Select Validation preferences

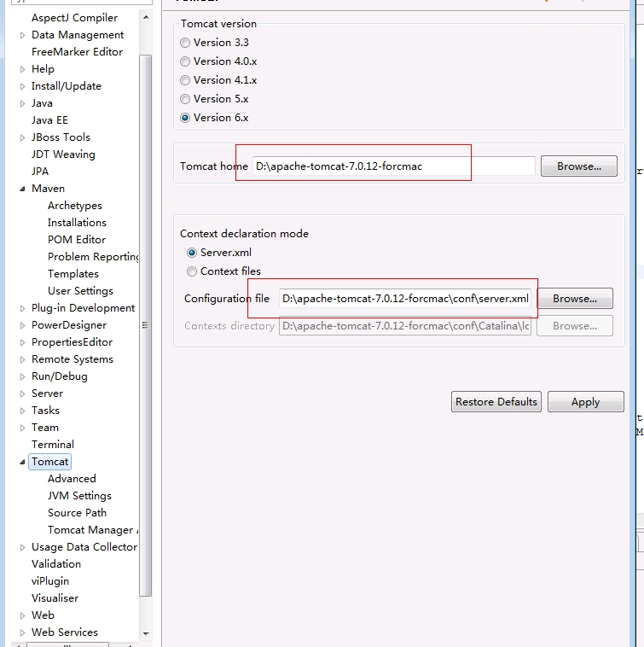tap(56, 564)
